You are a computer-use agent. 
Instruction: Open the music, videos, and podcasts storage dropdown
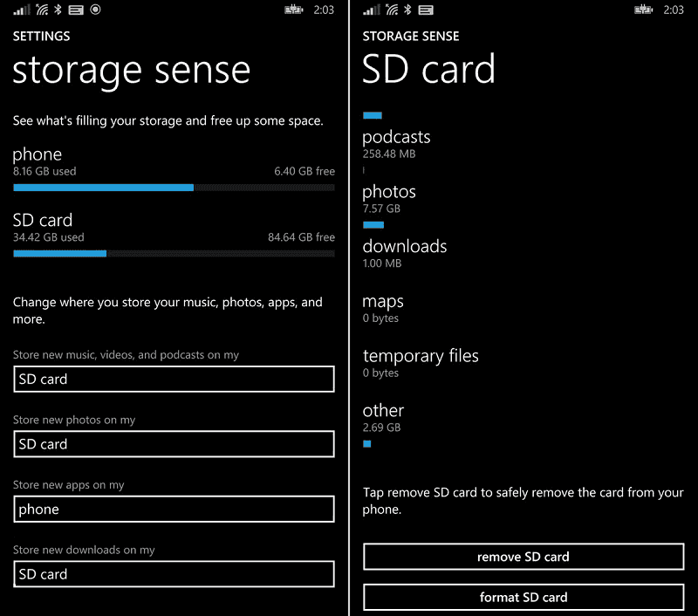point(174,379)
